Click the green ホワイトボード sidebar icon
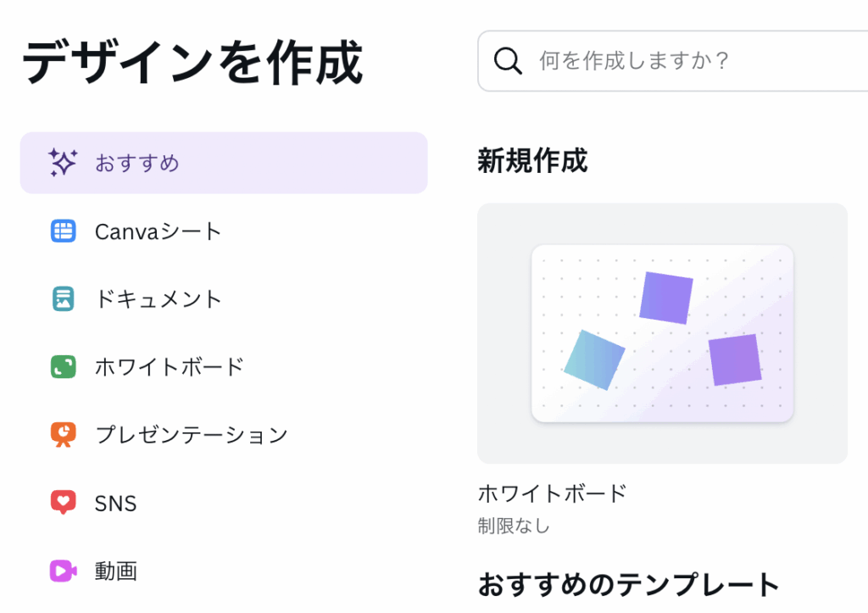This screenshot has width=868, height=613. (x=63, y=367)
